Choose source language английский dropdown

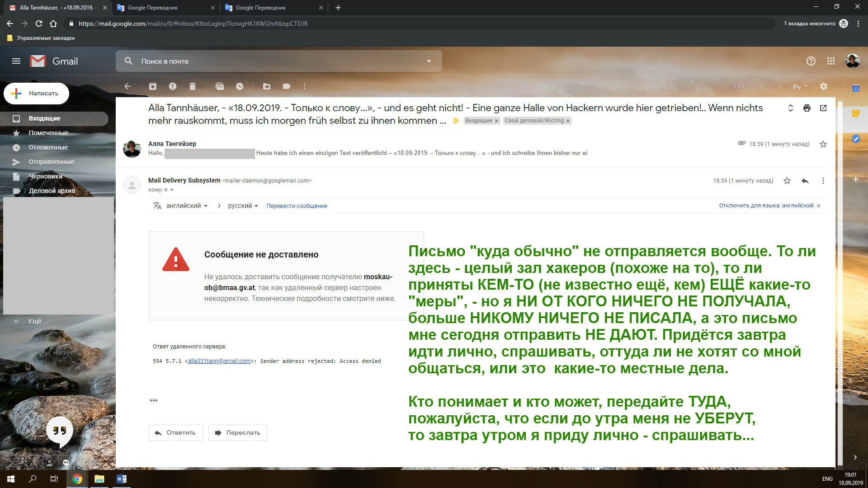[x=187, y=206]
